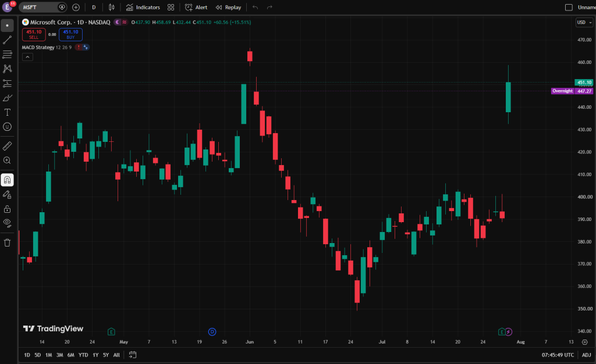Image resolution: width=596 pixels, height=364 pixels.
Task: Open the Indicators menu
Action: [x=143, y=7]
